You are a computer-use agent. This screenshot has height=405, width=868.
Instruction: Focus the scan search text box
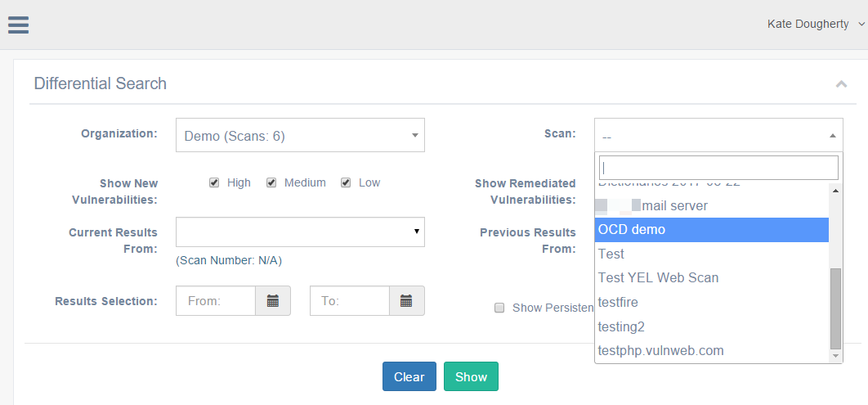(718, 168)
